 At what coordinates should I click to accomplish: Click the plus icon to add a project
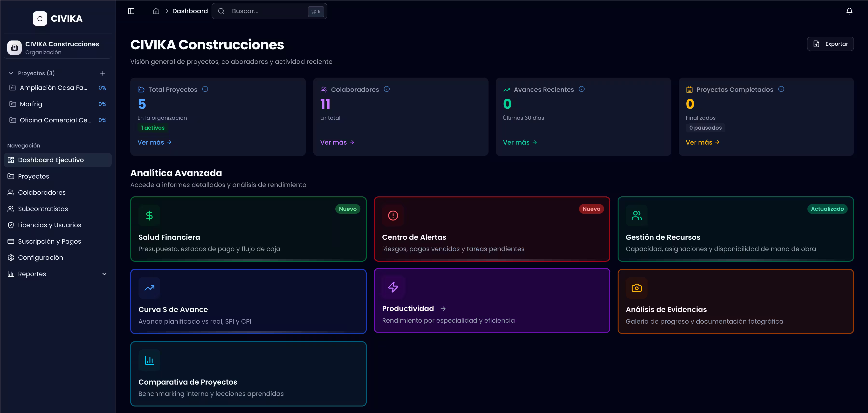pos(103,73)
